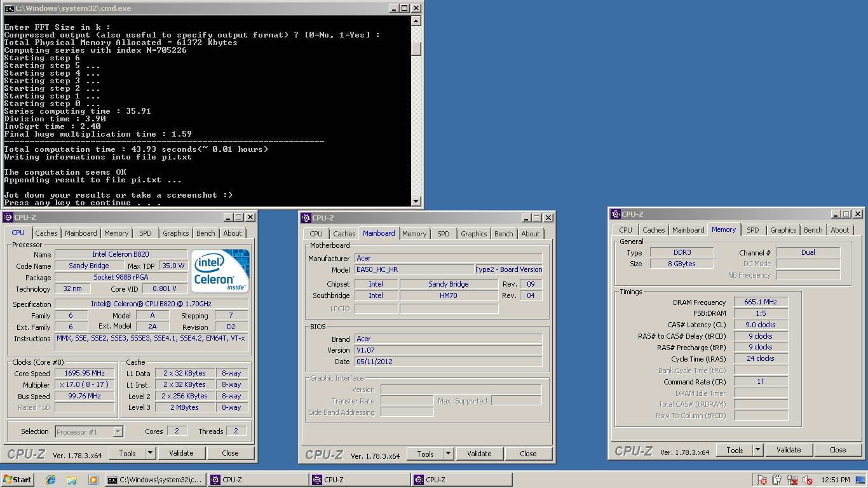
Task: Open SPD tab in CPU window
Action: pyautogui.click(x=146, y=233)
